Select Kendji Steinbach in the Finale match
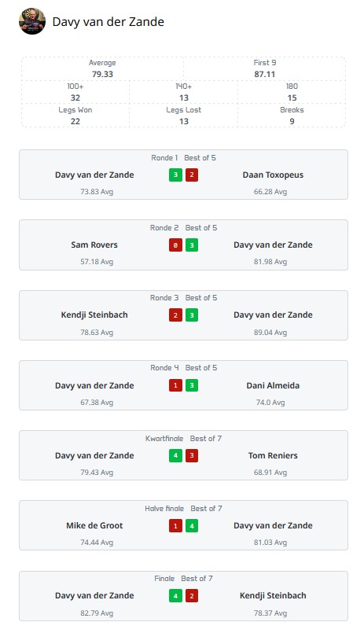Screen dimensions: 364x633 [273, 595]
